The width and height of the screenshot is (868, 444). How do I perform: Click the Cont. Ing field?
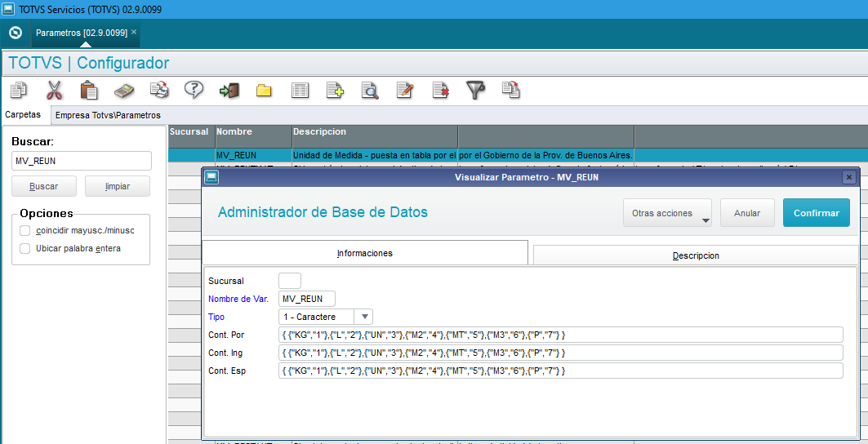[x=561, y=353]
